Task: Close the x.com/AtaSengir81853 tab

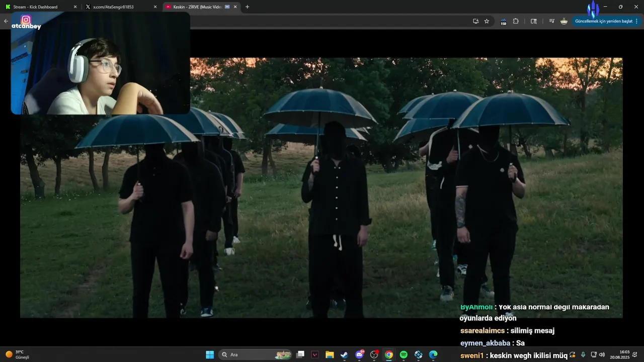Action: tap(154, 7)
